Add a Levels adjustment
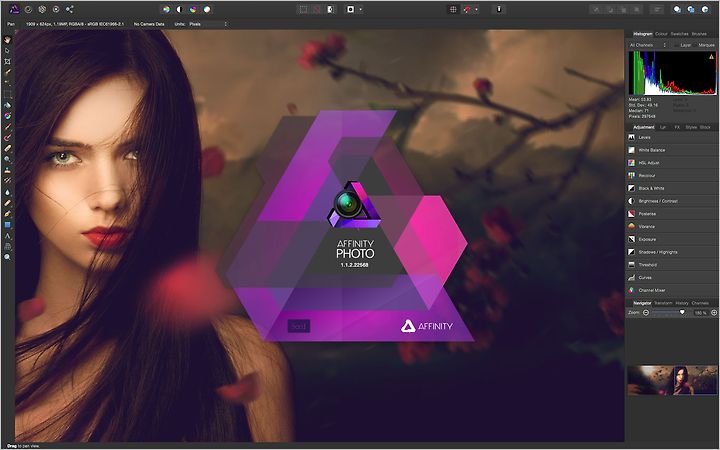Viewport: 720px width, 450px height. coord(672,137)
